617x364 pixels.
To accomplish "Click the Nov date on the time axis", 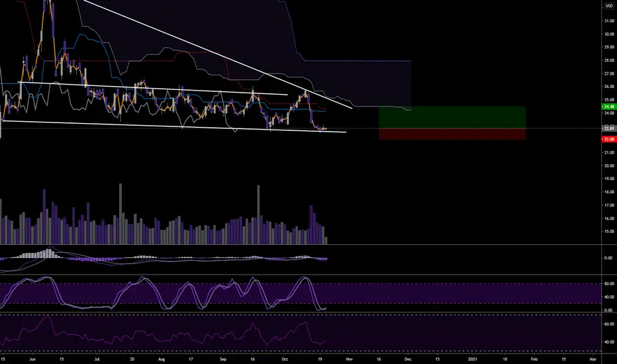I will click(x=349, y=359).
